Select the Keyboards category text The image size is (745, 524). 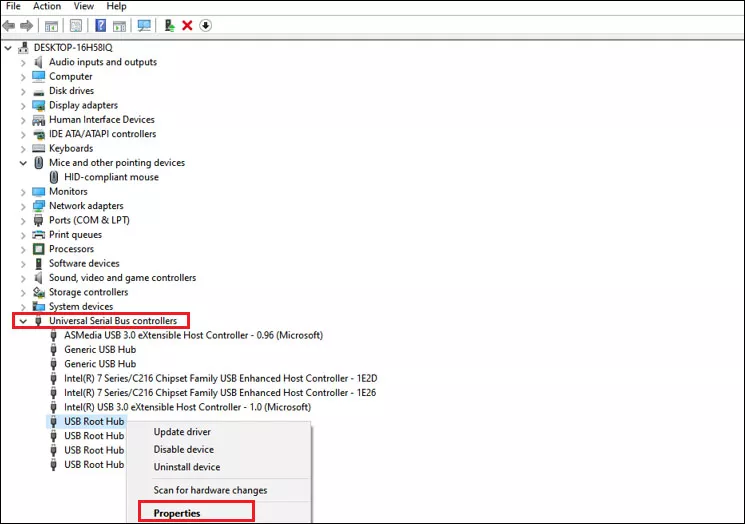pyautogui.click(x=71, y=149)
